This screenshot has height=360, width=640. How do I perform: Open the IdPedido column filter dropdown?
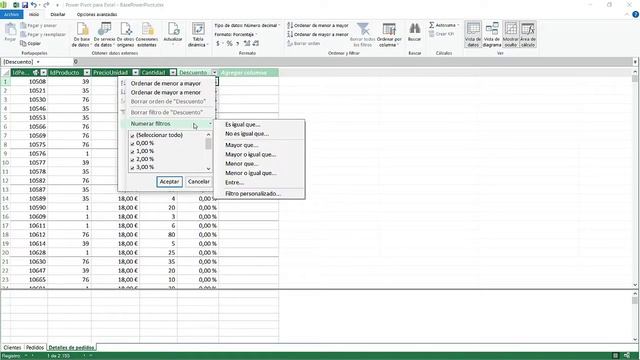click(x=43, y=72)
